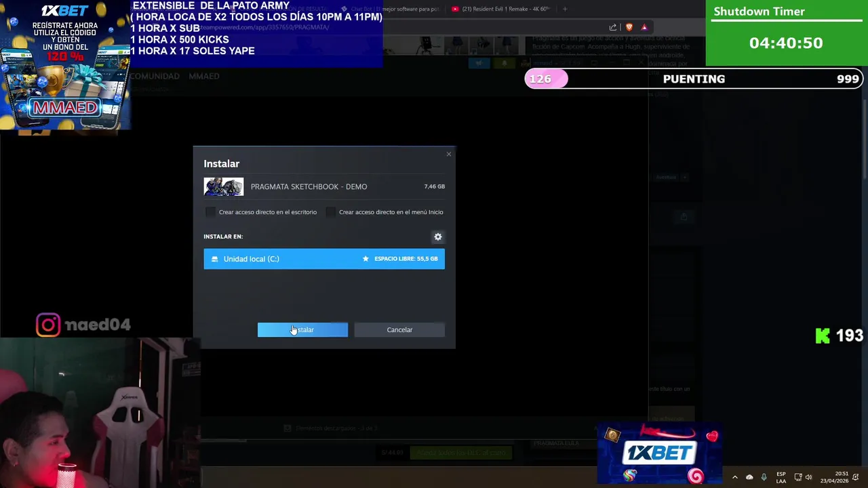Click the default drive star icon

click(x=366, y=259)
